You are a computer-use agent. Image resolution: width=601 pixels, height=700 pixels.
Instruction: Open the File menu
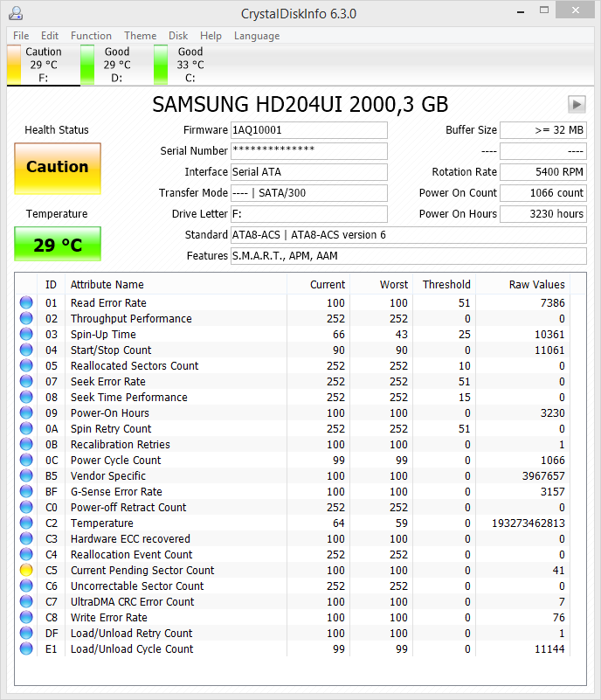click(21, 36)
